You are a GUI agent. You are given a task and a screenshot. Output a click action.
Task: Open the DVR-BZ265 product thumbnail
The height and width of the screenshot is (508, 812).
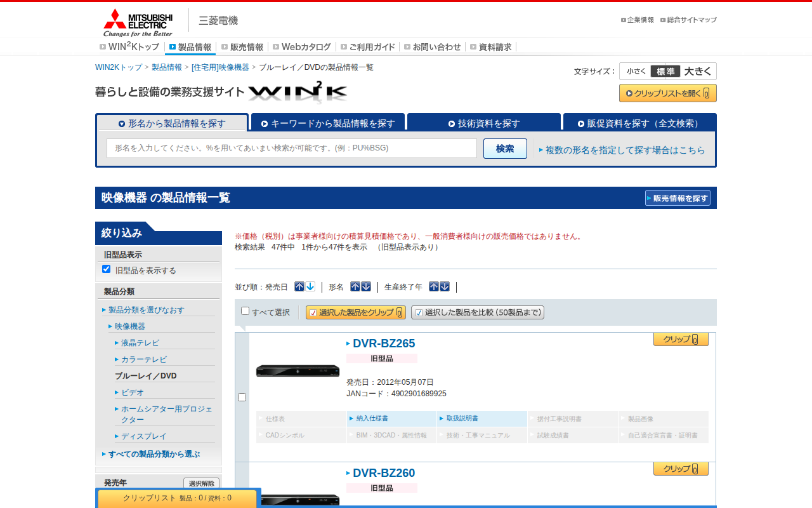(298, 371)
